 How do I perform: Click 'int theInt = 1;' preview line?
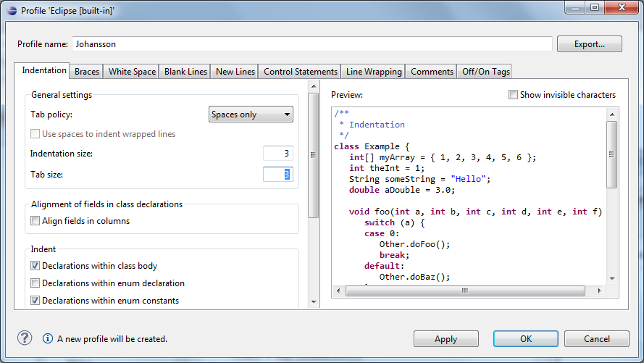point(387,168)
